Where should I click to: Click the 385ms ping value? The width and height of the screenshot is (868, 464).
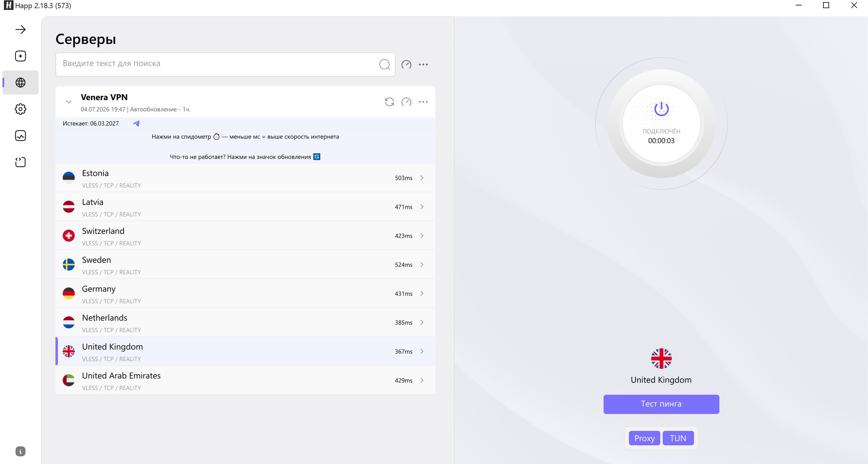click(x=403, y=323)
